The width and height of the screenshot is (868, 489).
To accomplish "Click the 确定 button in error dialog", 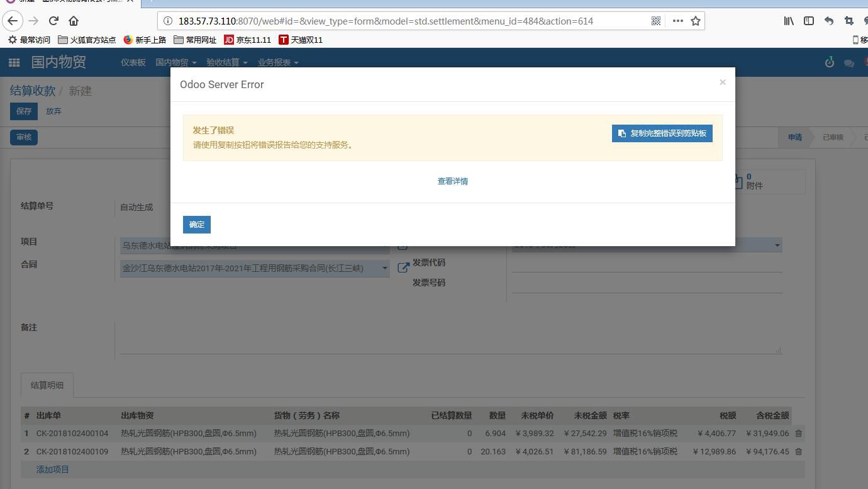I will pos(196,225).
